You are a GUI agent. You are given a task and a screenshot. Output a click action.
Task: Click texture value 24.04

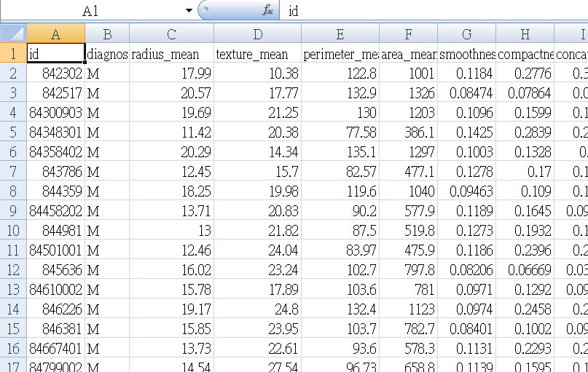coord(258,250)
